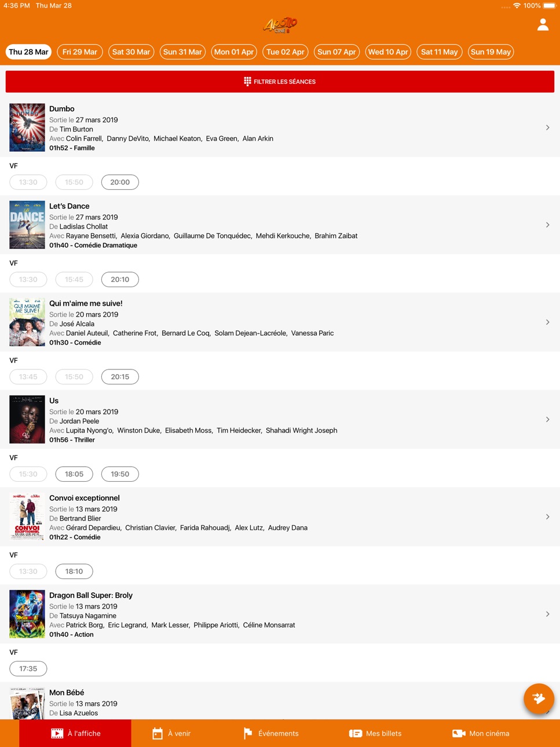Select the Fri 29 Mar date
The height and width of the screenshot is (747, 560).
pos(80,52)
